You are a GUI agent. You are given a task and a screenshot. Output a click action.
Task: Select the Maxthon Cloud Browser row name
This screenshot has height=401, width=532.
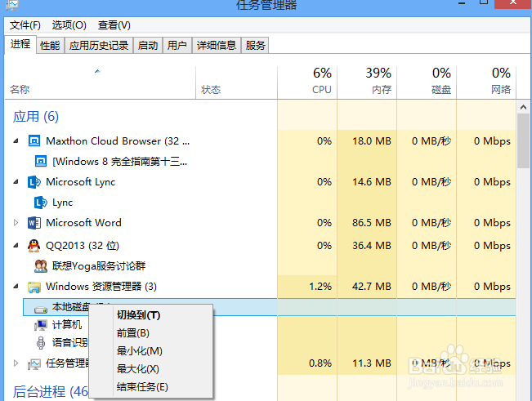click(x=118, y=141)
